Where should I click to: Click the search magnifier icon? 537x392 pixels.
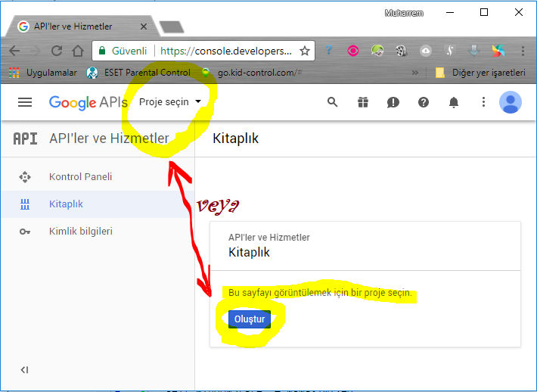pos(332,102)
